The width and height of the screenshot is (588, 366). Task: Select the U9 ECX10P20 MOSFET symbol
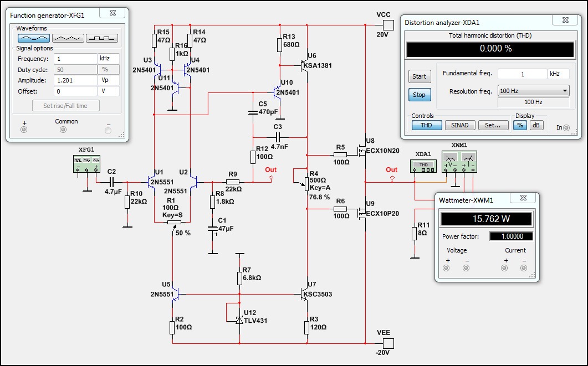[x=362, y=214]
